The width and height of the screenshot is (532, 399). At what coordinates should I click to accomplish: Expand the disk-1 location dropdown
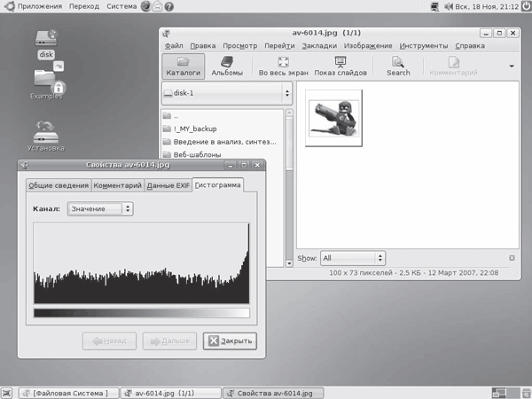(x=227, y=93)
